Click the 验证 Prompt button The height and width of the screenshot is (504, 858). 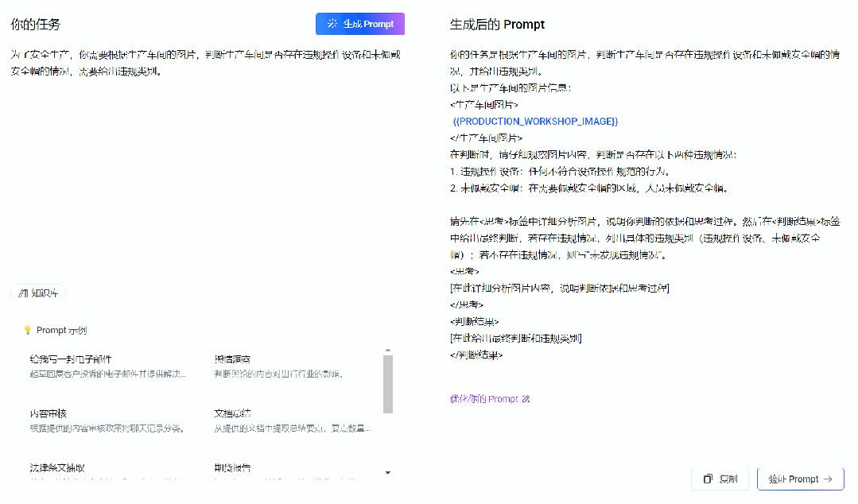pyautogui.click(x=801, y=479)
